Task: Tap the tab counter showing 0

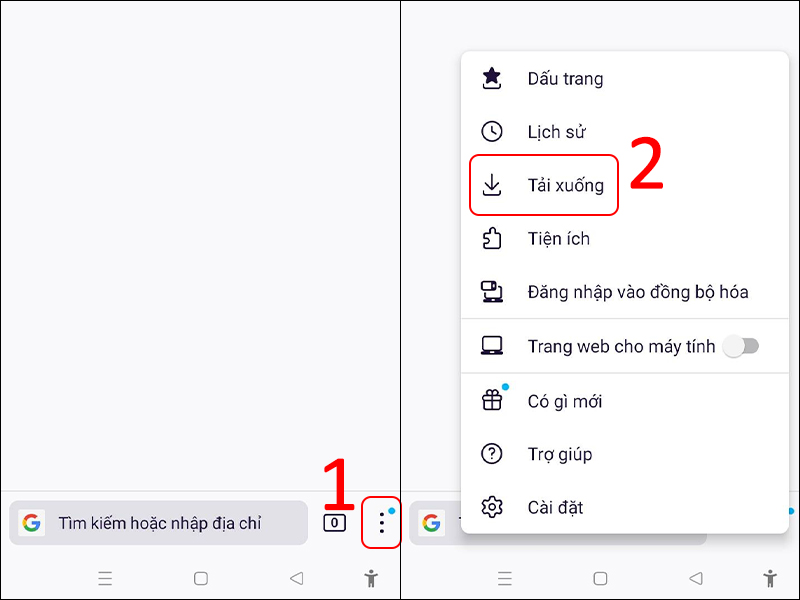Action: click(x=334, y=523)
